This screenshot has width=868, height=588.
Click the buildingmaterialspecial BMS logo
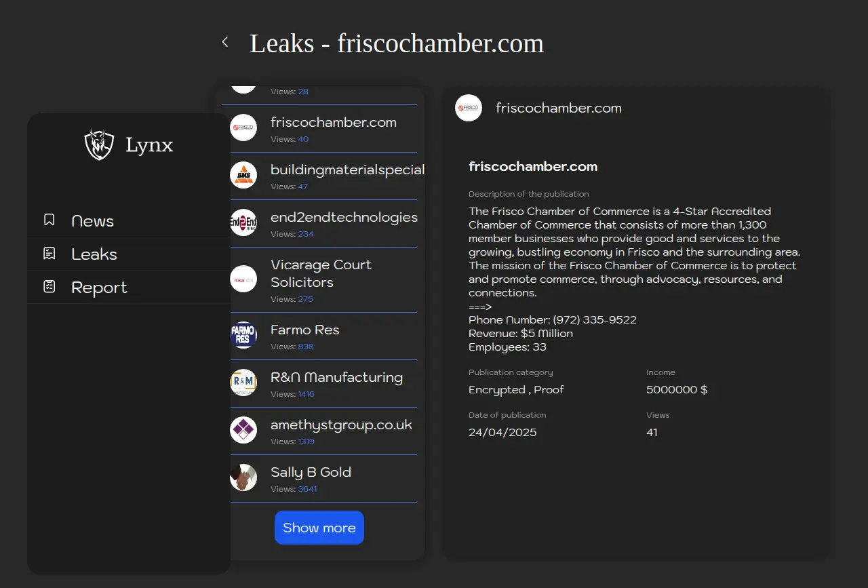click(243, 175)
